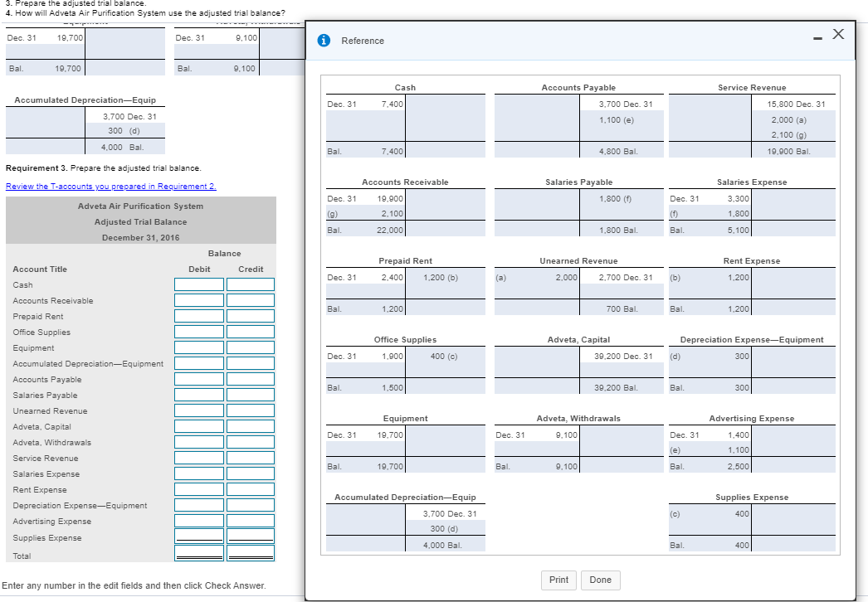Click the Office Supplies credit field
868x602 pixels.
point(251,332)
